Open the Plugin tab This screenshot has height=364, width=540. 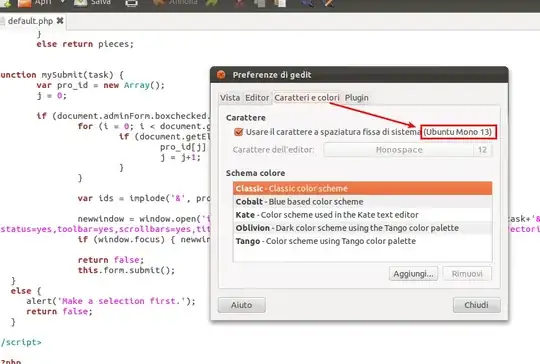357,98
